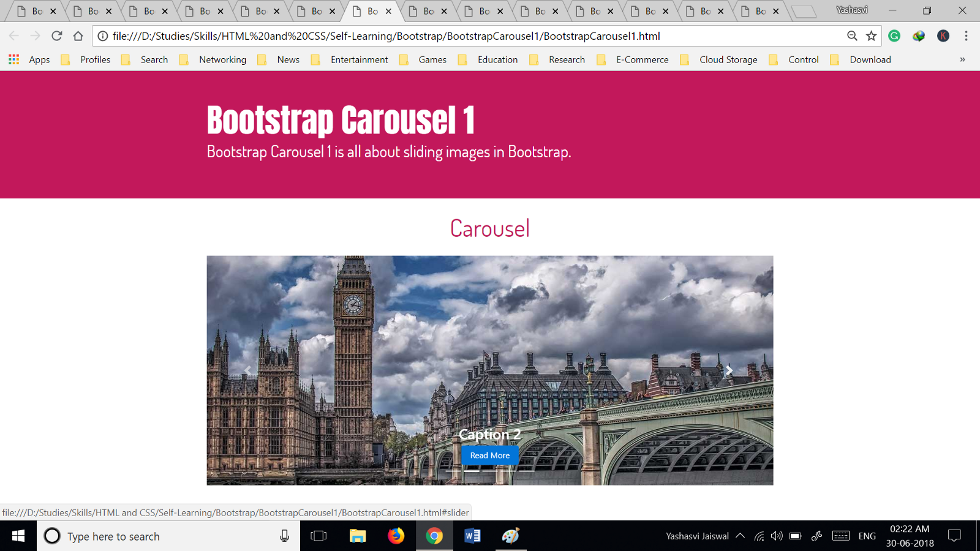980x551 pixels.
Task: Open the Yashasvi profile button in the title bar
Action: [852, 10]
